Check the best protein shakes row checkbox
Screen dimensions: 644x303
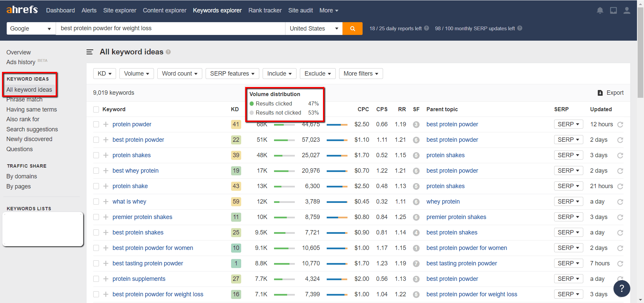click(96, 232)
